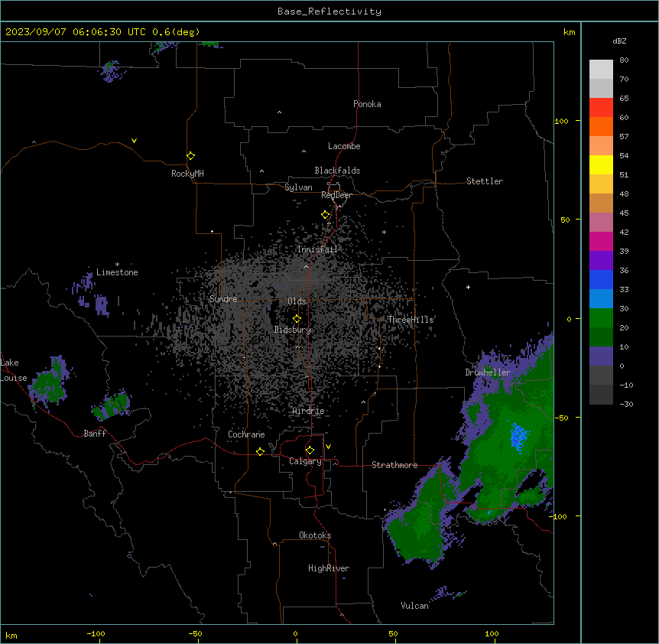Click the HighRiver label
Viewport: 659px width, 644px height.
point(329,568)
